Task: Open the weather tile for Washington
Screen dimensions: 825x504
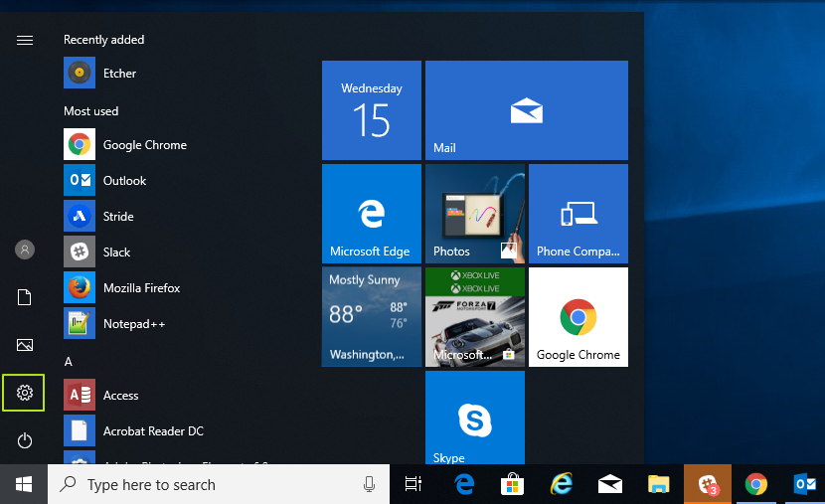Action: (x=371, y=317)
